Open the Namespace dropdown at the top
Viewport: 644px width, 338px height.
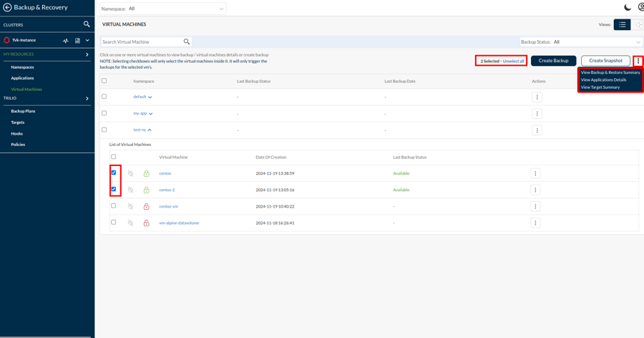click(x=176, y=9)
